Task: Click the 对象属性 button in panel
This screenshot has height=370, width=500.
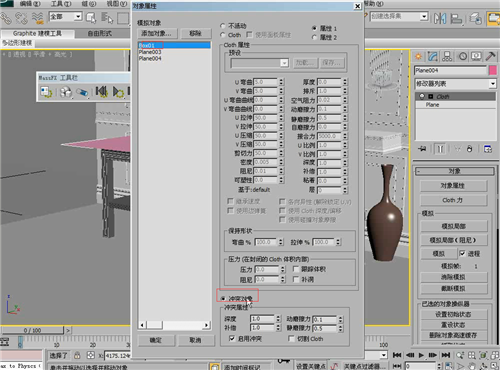Action: point(453,186)
